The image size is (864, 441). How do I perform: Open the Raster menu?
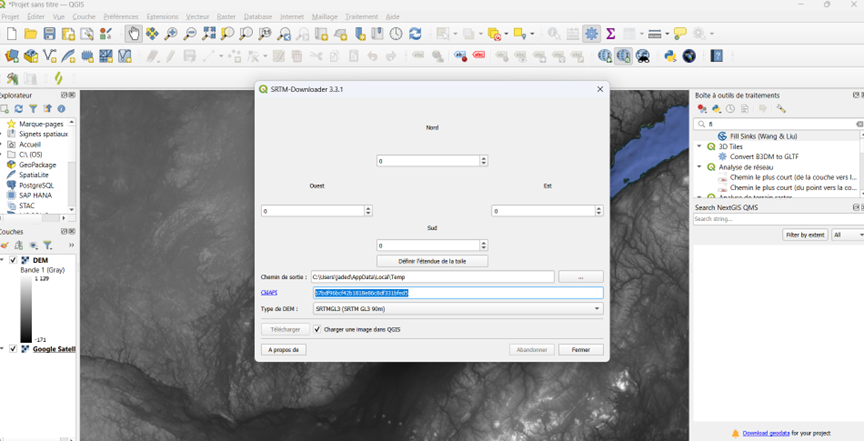(x=226, y=17)
